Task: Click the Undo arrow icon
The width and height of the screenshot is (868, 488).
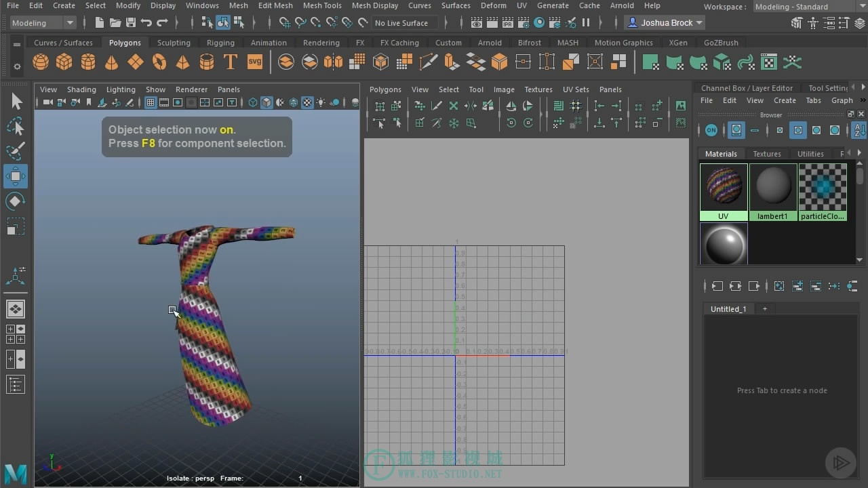Action: (x=146, y=22)
